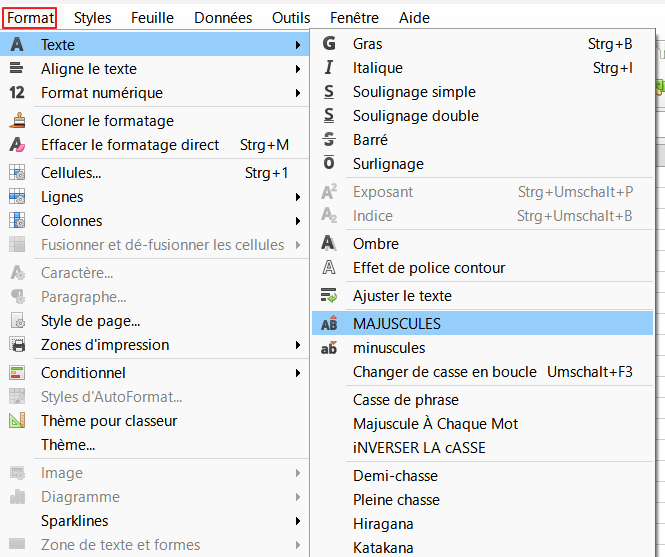Expand the Aligne le texte submenu
The image size is (665, 557).
(298, 69)
